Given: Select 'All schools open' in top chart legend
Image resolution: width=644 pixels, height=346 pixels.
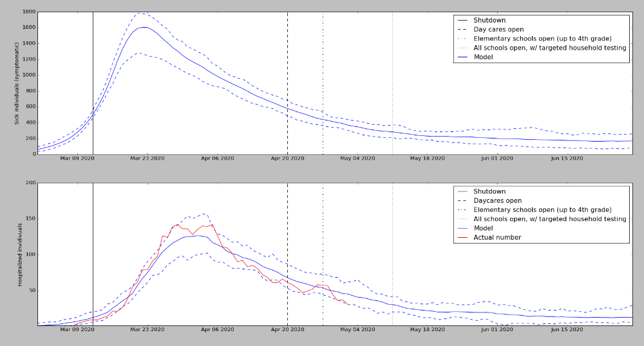Looking at the screenshot, I should (x=549, y=48).
